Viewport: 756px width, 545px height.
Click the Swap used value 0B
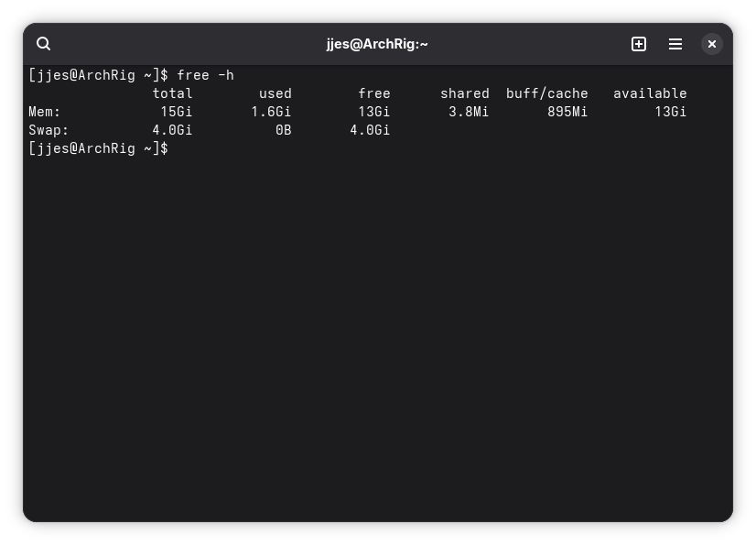(x=284, y=130)
